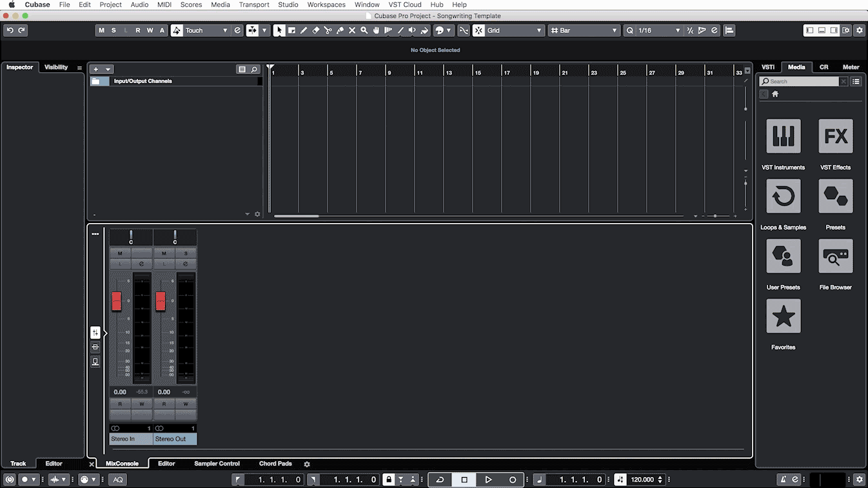Select the Zoom (magnifier) tool
This screenshot has height=488, width=868.
click(364, 30)
